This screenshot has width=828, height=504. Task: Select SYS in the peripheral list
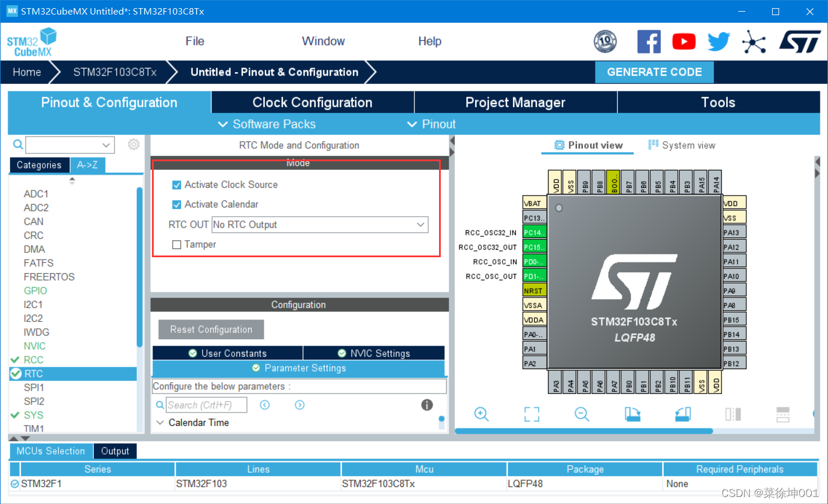click(34, 415)
